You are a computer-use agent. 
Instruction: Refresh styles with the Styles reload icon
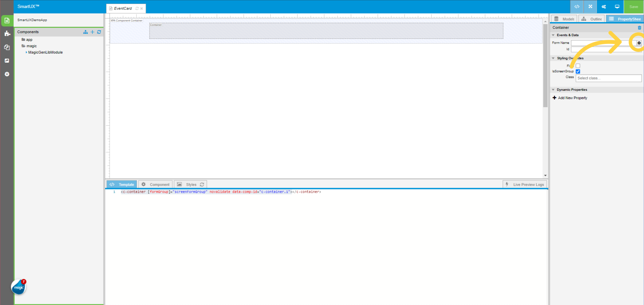click(202, 184)
